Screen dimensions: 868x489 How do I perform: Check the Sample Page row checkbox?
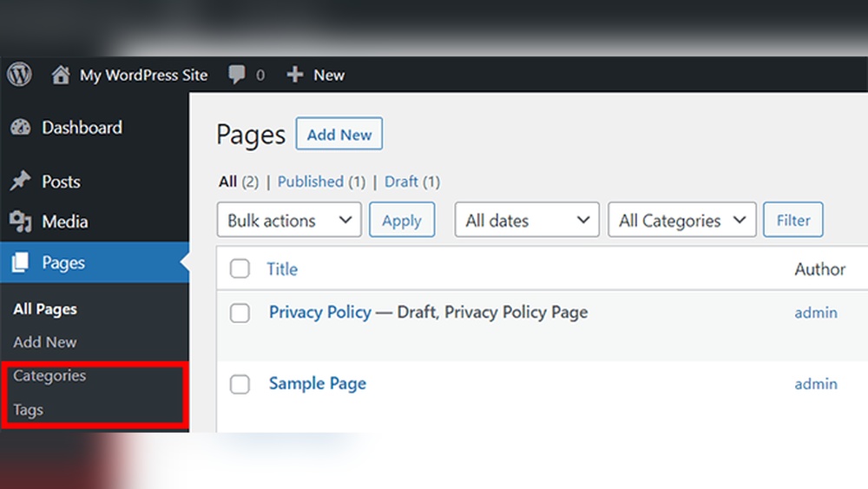pyautogui.click(x=240, y=384)
